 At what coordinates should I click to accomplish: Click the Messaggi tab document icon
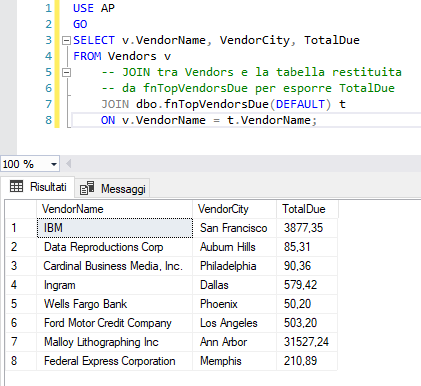[87, 188]
